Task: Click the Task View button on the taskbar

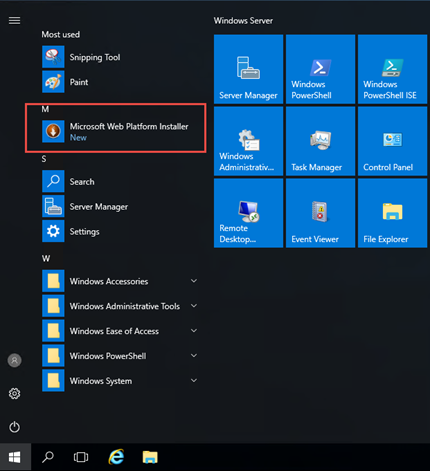Action: (81, 457)
